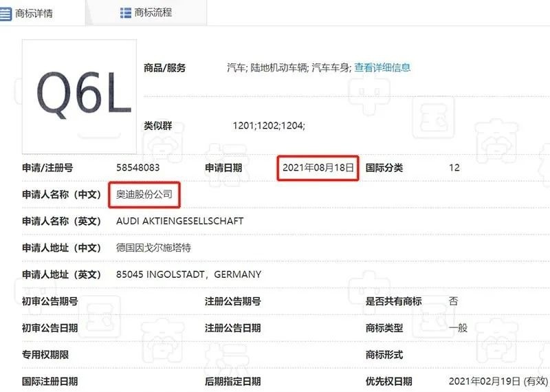The height and width of the screenshot is (392, 550).
Task: Select the application date 2021年08月18日
Action: [x=318, y=168]
